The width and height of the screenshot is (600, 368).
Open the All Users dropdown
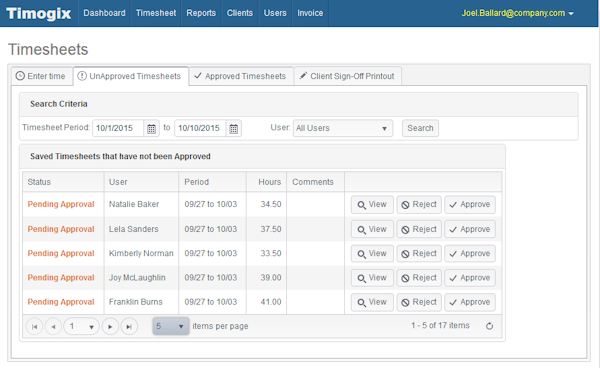pos(343,128)
